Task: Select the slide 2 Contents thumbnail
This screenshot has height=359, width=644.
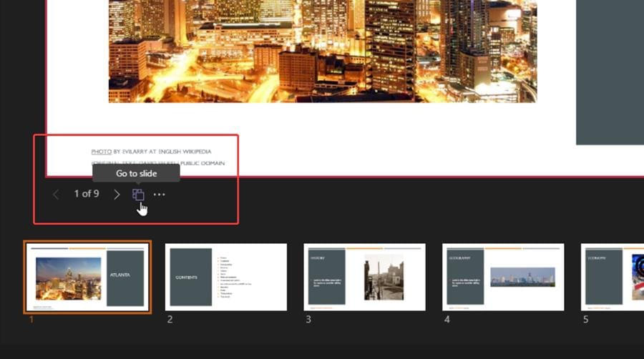Action: coord(226,277)
